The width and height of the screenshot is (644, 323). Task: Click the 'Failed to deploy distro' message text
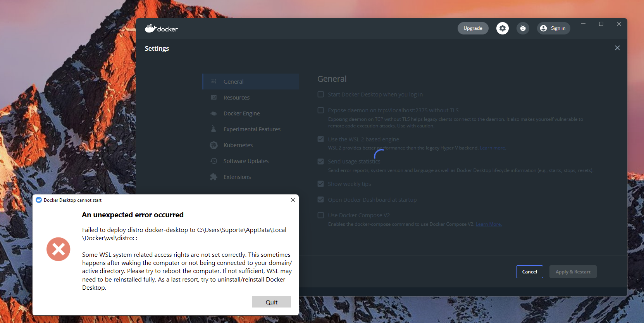pos(184,234)
